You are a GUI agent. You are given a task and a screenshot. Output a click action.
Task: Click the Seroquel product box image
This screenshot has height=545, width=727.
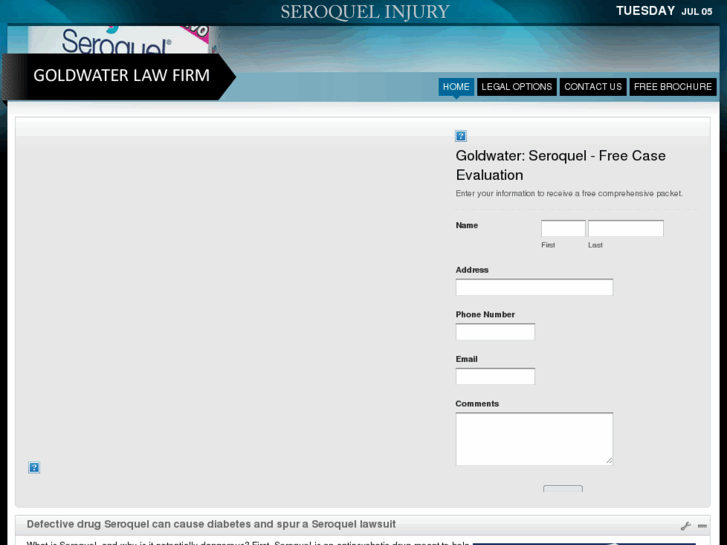point(123,39)
